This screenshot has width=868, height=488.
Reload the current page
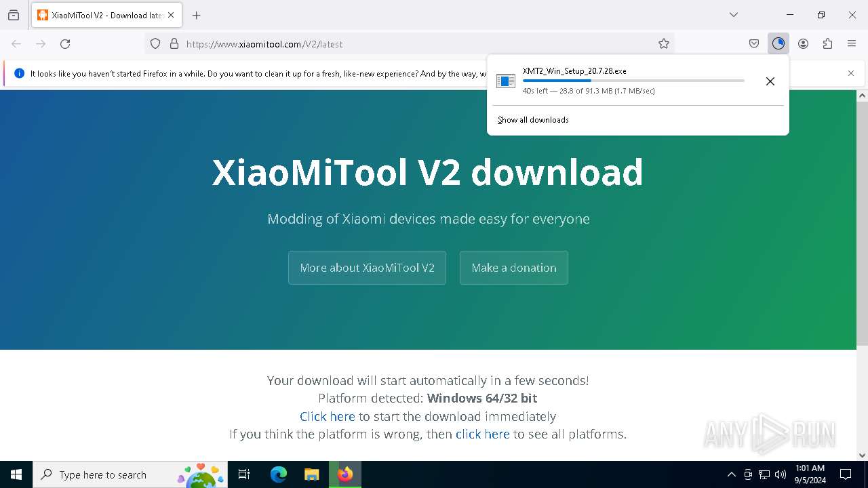click(x=65, y=43)
